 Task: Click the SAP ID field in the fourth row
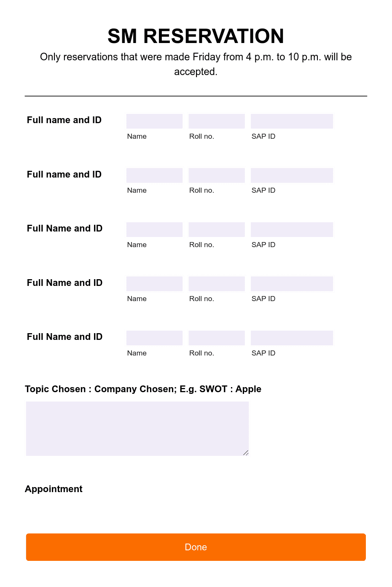292,283
